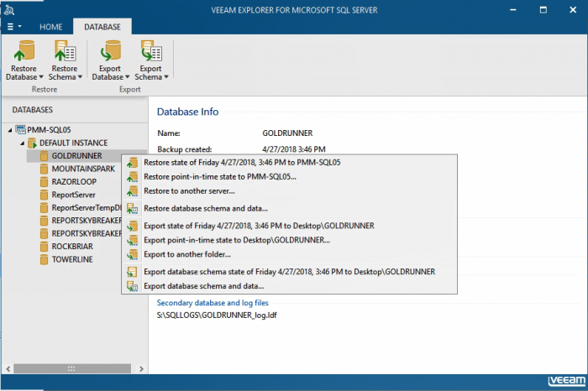Click the DEFAULT INSTANCE icon
Screen dimensions: 588x391
[32, 143]
